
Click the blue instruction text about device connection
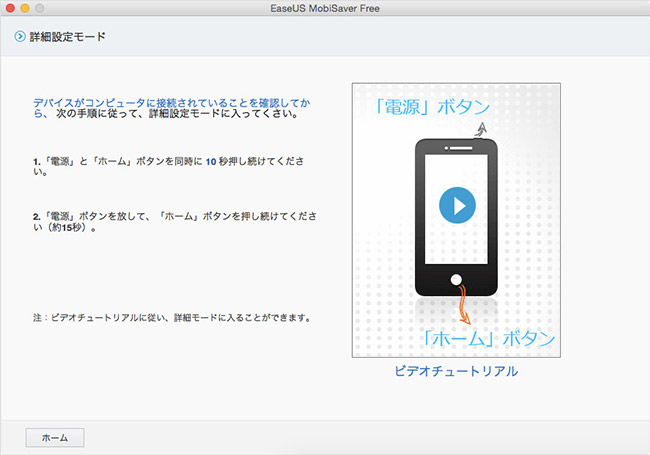click(172, 108)
